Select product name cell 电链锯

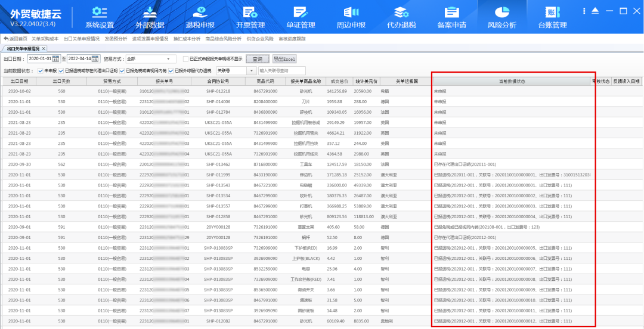click(x=306, y=185)
